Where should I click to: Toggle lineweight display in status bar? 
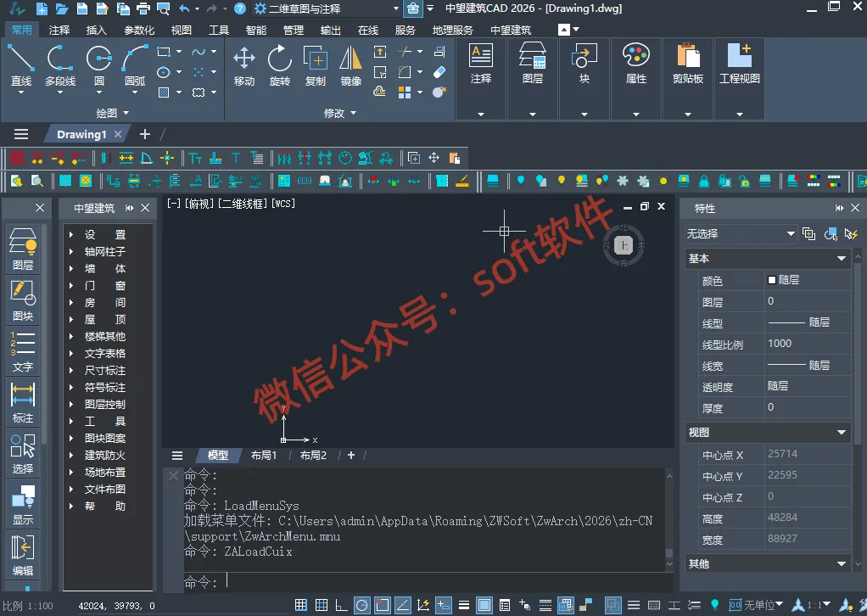point(464,605)
